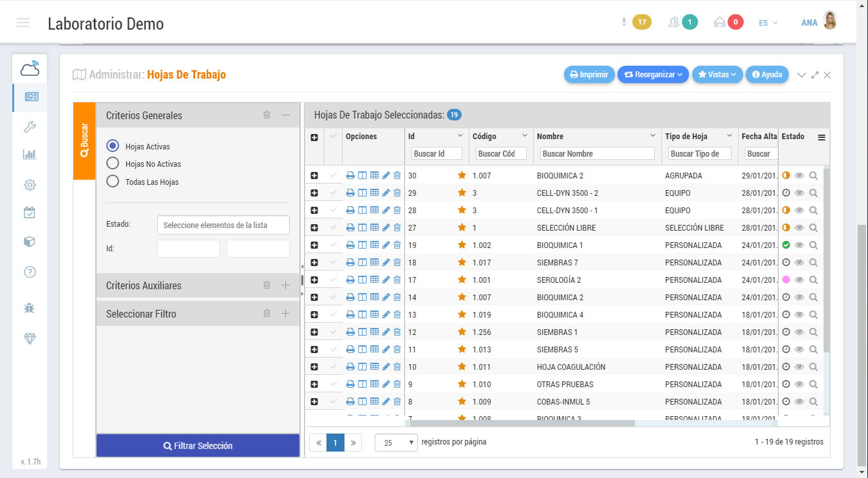Open Código column header dropdown arrow

[524, 136]
